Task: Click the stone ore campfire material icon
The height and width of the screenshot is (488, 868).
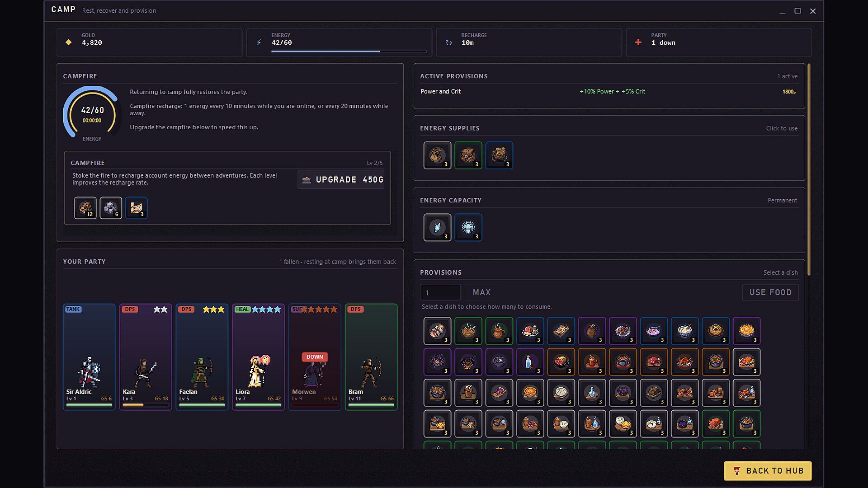Action: (x=111, y=208)
